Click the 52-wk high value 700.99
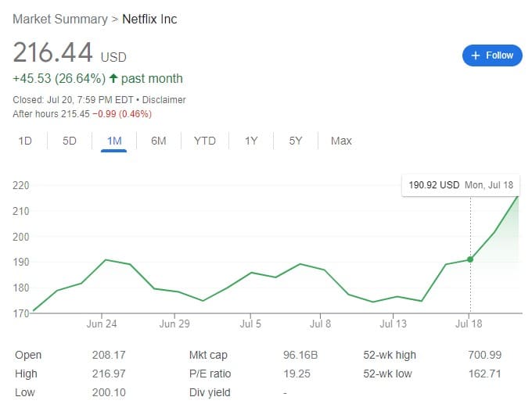 tap(484, 355)
